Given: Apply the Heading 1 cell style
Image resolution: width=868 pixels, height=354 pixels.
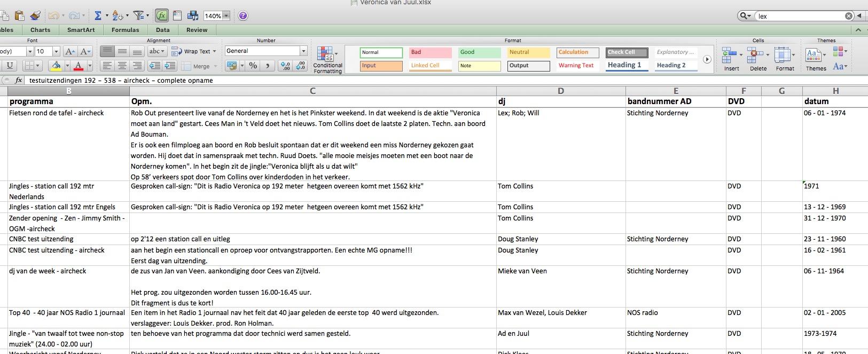Looking at the screenshot, I should pyautogui.click(x=626, y=65).
